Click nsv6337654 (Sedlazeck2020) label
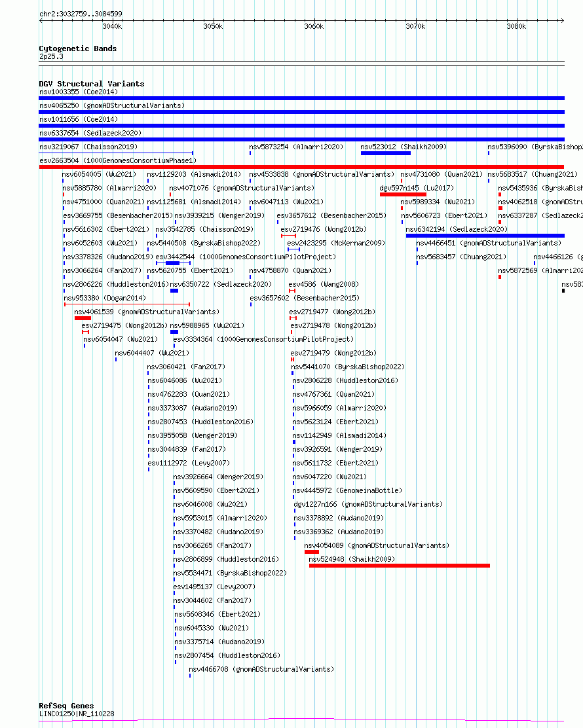This screenshot has width=583, height=728. click(x=90, y=134)
